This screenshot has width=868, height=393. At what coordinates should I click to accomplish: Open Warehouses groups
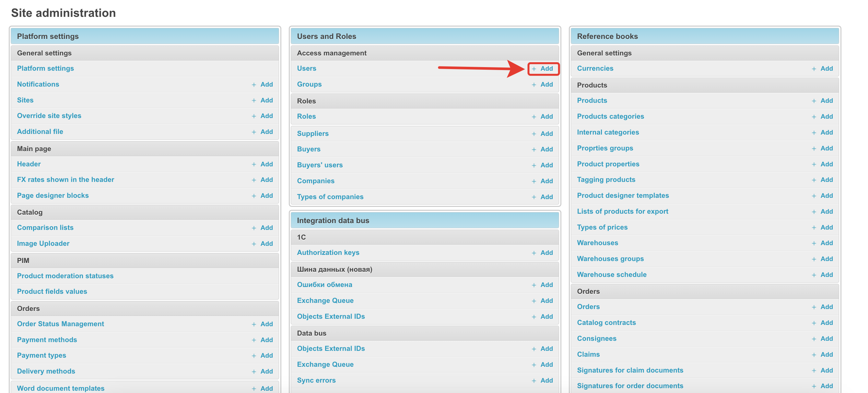tap(611, 258)
